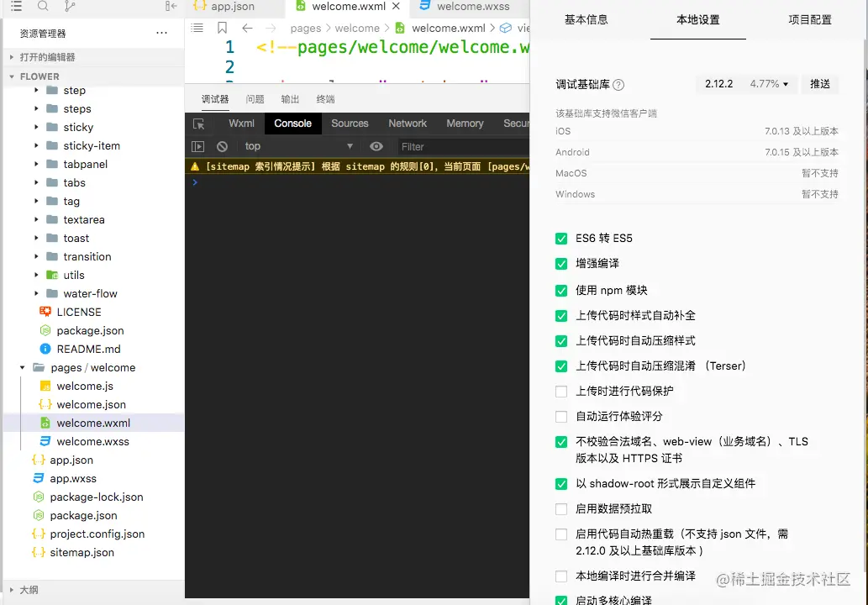Open the explorer list icon at top-left
The image size is (868, 605).
click(x=17, y=6)
